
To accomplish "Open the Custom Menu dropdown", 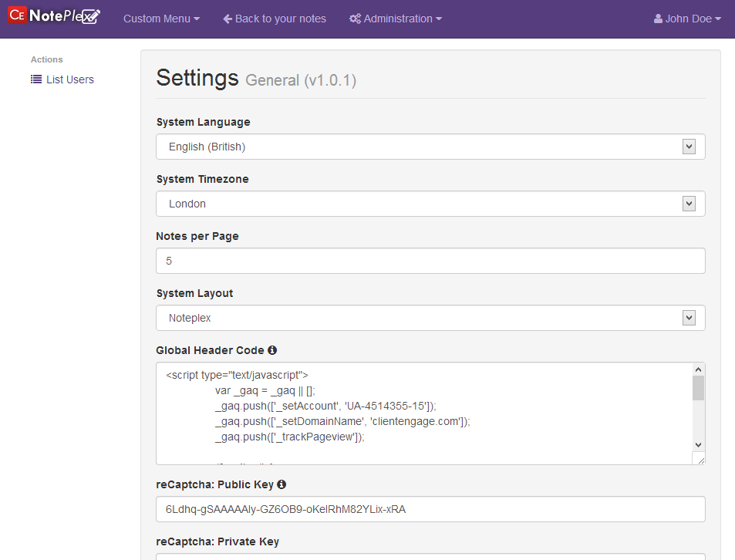I will (x=161, y=19).
